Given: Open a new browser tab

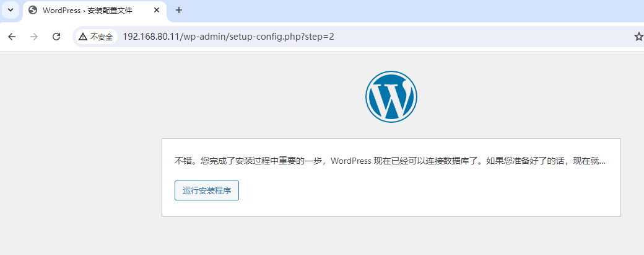Looking at the screenshot, I should click(x=179, y=11).
